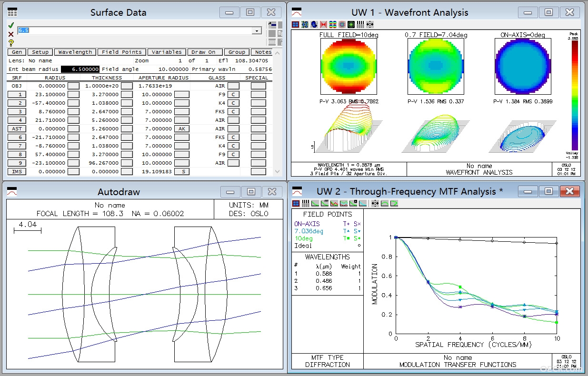Open the Wavelength settings tab button
588x376 pixels.
pos(75,52)
